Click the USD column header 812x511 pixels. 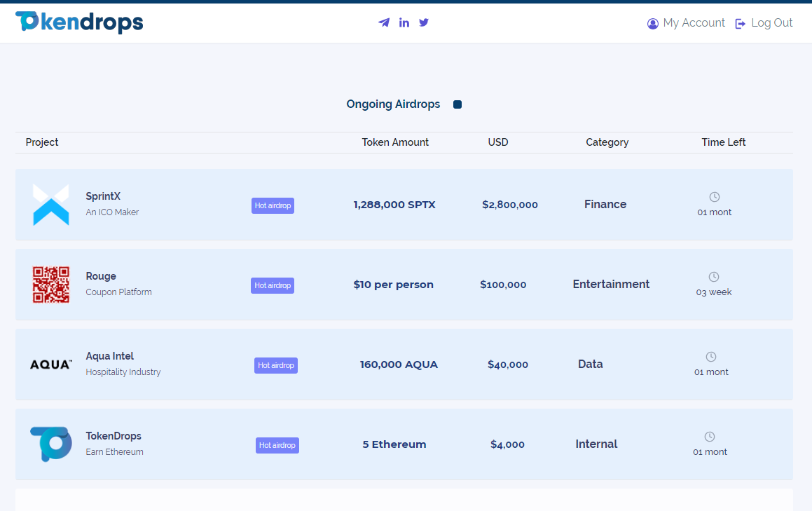[x=498, y=142]
